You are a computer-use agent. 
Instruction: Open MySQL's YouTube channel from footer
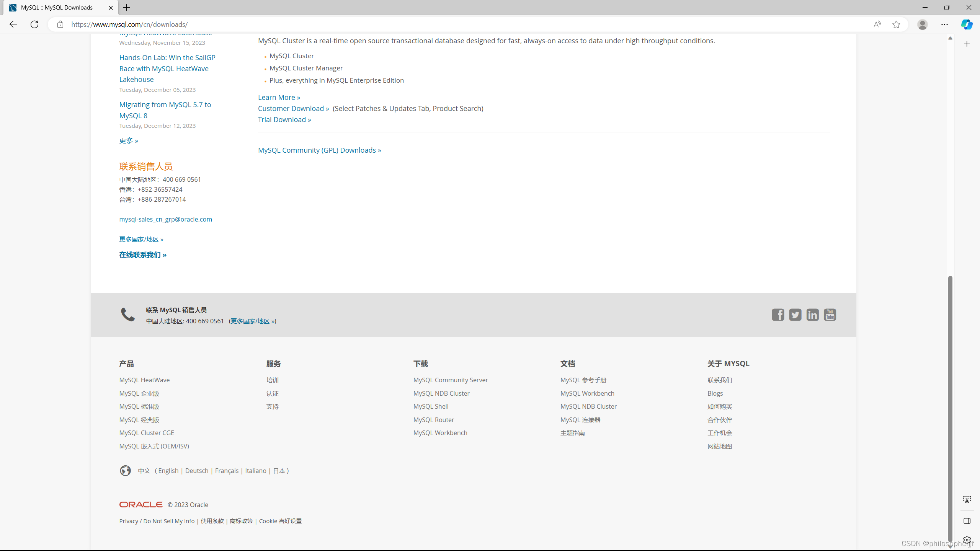[x=830, y=315]
